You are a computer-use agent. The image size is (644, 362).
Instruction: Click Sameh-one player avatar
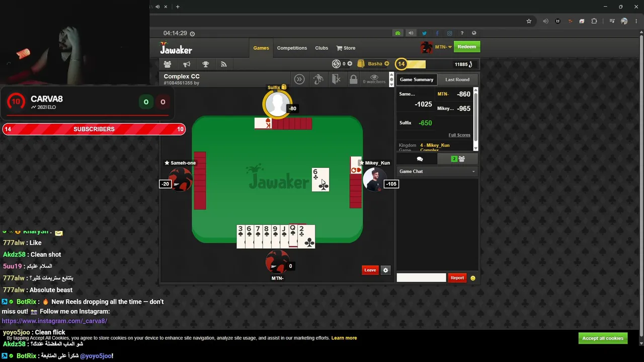pyautogui.click(x=180, y=180)
